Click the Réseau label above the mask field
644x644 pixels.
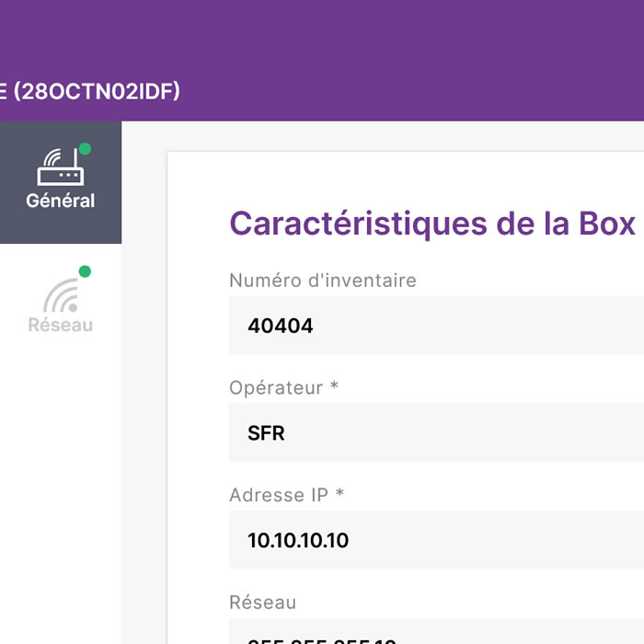pyautogui.click(x=262, y=603)
